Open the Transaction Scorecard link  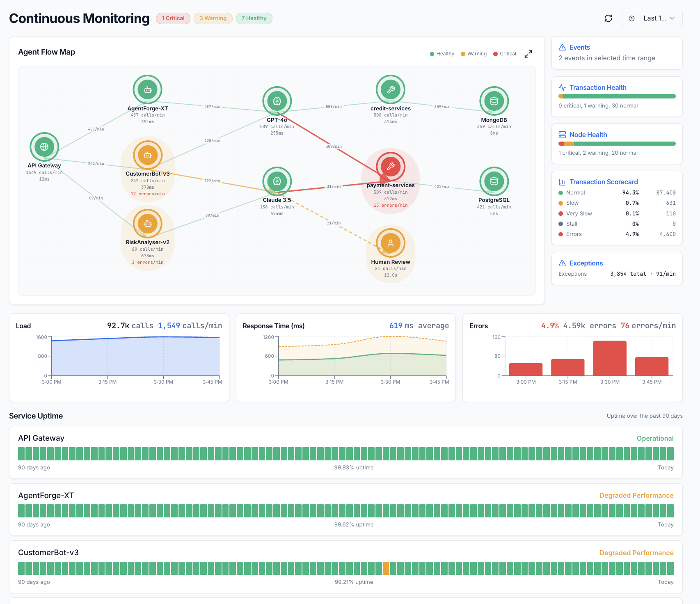(x=604, y=182)
